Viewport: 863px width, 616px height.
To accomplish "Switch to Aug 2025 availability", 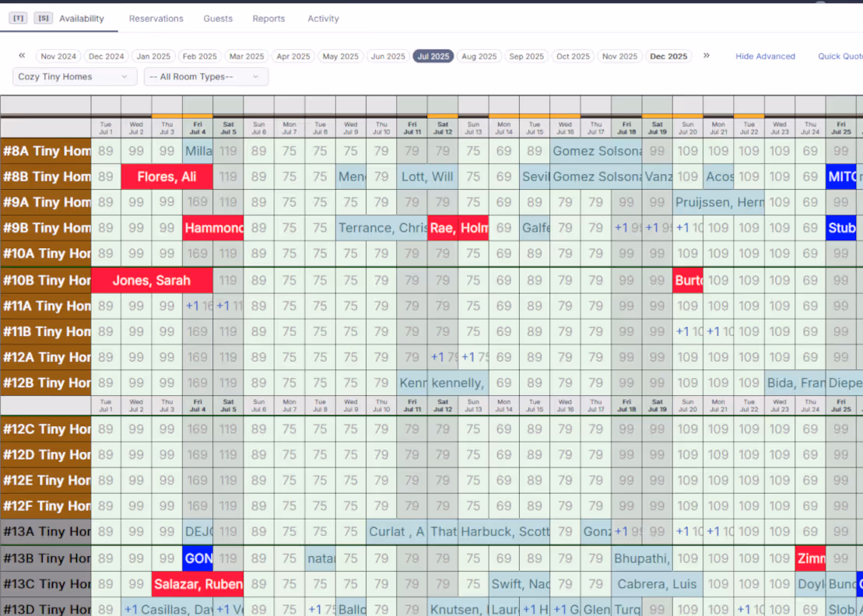I will click(479, 56).
